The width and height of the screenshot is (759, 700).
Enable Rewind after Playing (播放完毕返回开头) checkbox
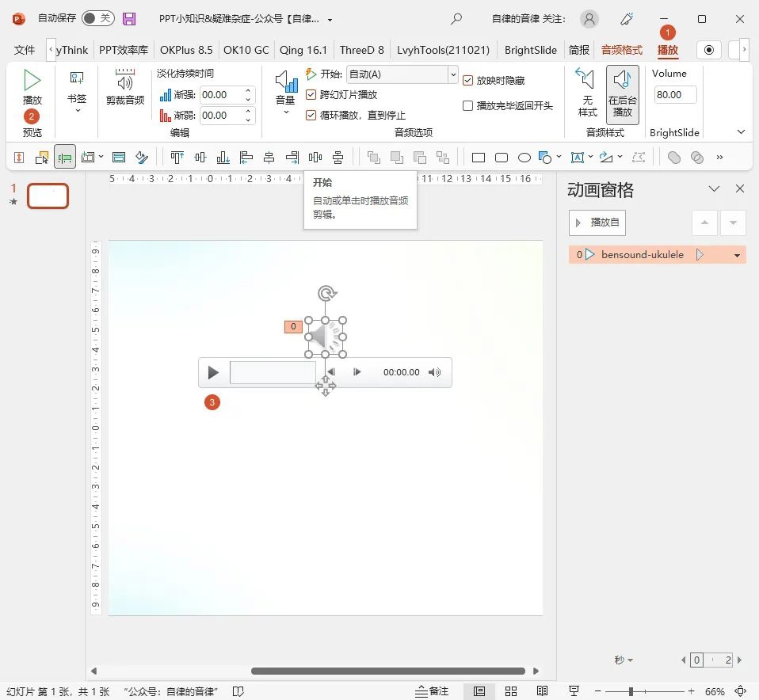467,105
